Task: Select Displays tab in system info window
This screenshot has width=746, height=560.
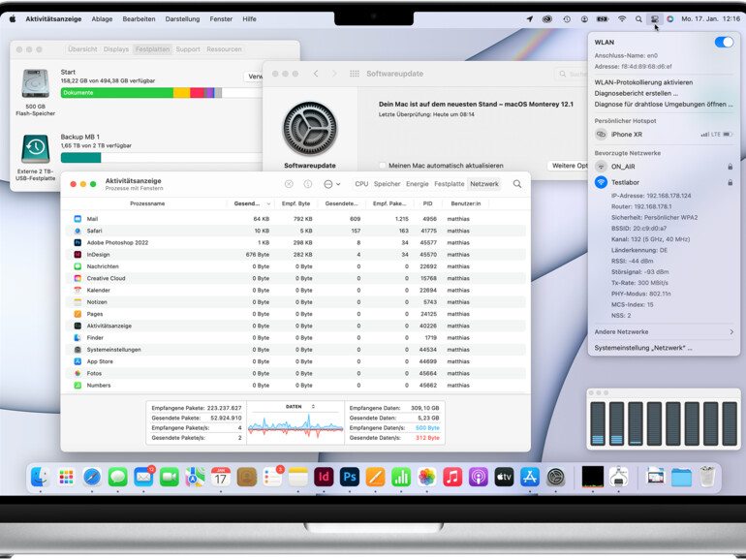Action: (116, 49)
